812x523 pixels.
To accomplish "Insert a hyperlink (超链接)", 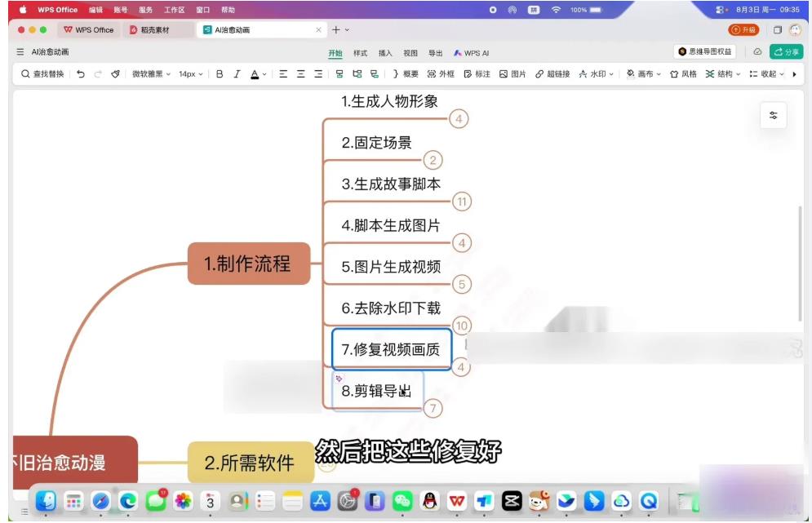I will click(x=552, y=74).
